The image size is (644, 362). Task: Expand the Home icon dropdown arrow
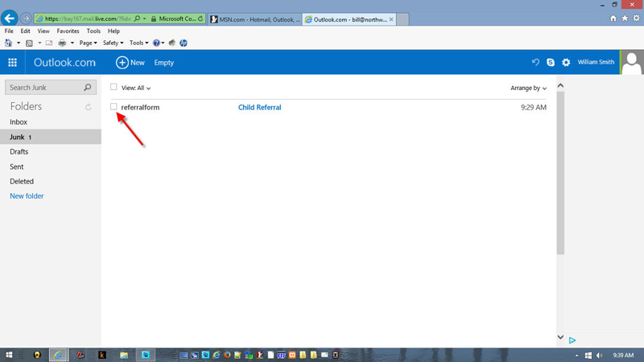[19, 43]
